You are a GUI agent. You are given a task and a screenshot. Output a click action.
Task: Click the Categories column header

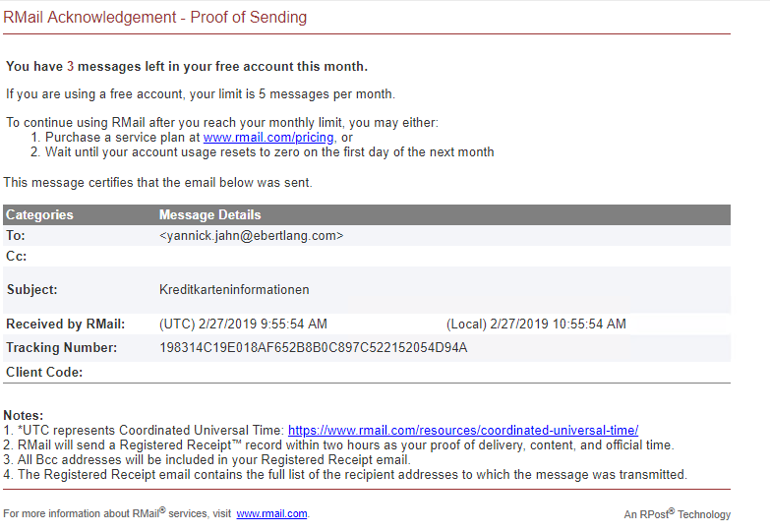click(x=39, y=214)
